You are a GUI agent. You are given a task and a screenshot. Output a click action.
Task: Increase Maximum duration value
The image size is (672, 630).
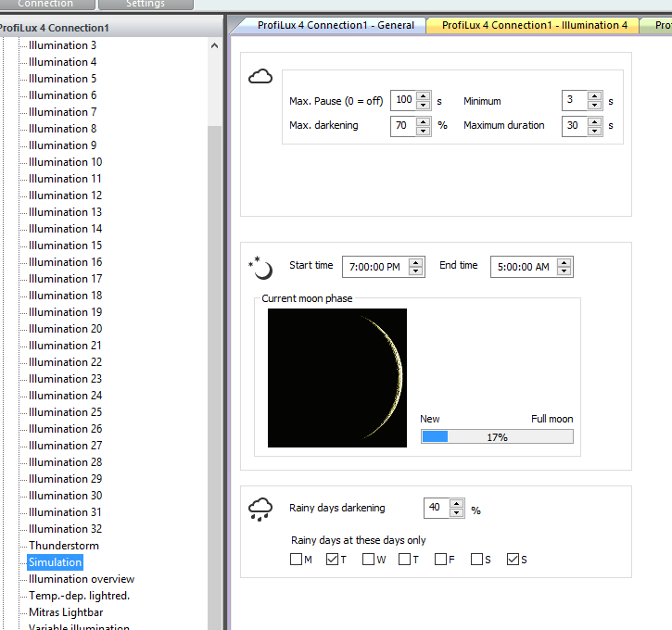click(594, 121)
